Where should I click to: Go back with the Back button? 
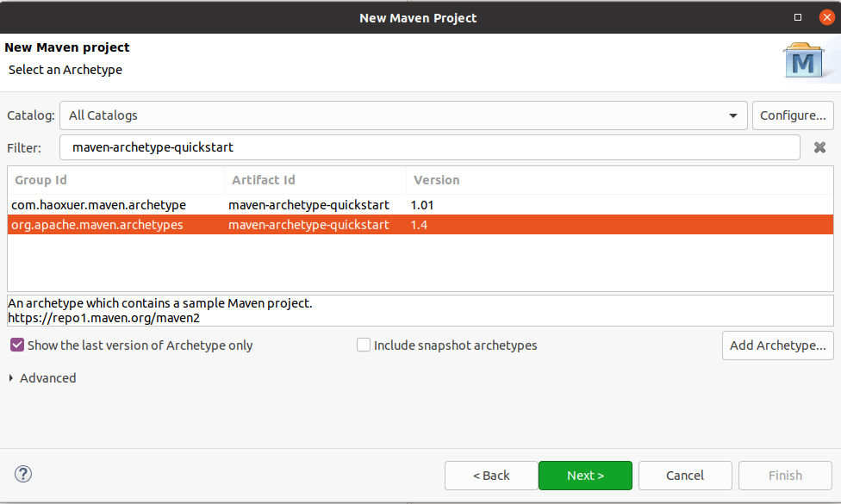click(x=491, y=475)
